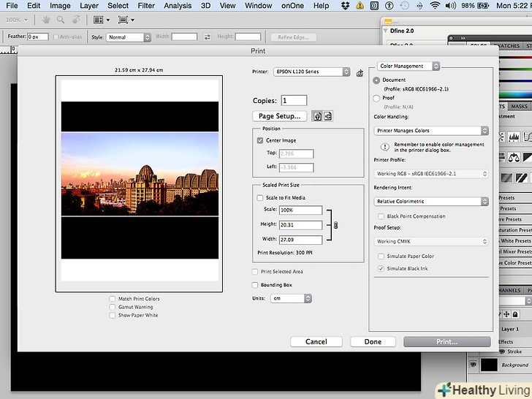This screenshot has width=532, height=399.
Task: Open the Color Handling dropdown
Action: (x=431, y=131)
